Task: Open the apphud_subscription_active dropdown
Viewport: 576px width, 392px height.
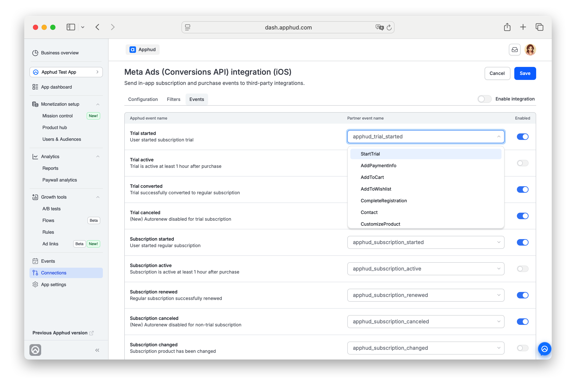Action: pos(426,269)
